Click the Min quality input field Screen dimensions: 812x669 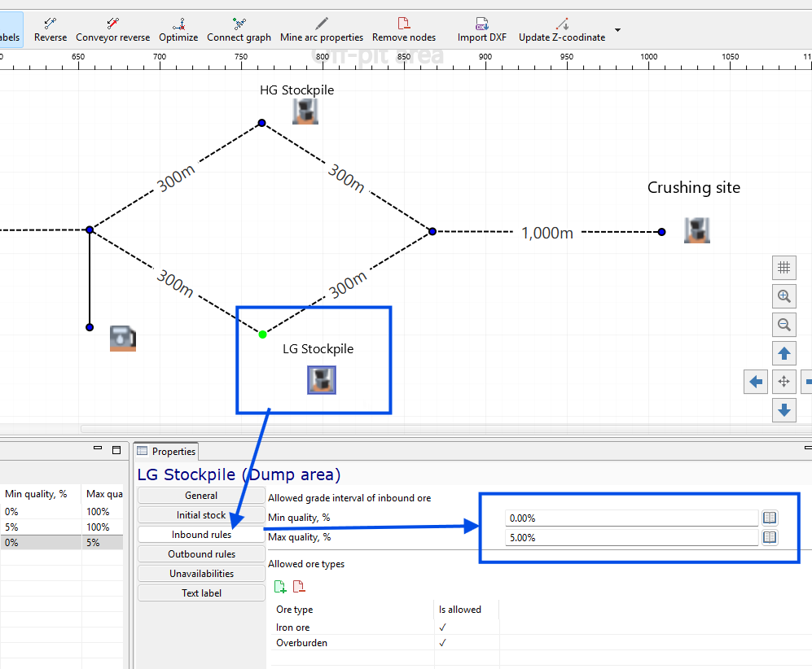632,518
